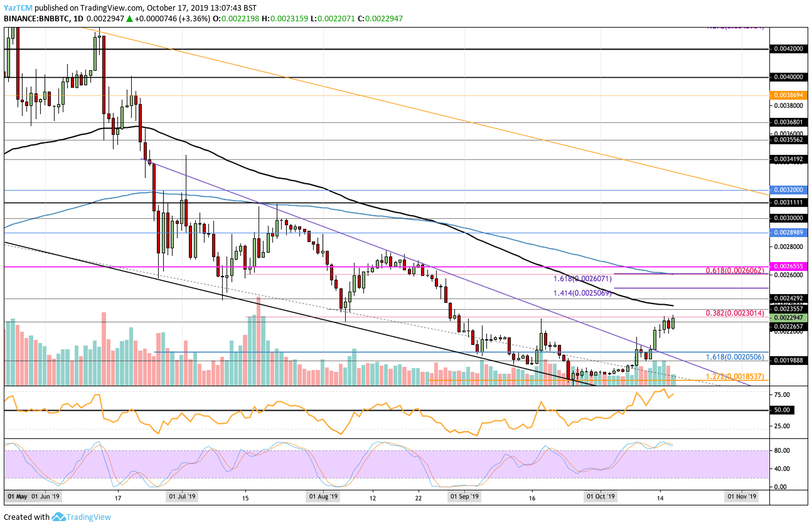Click the 0.0019888 price axis label
812x528 pixels.
pos(788,361)
